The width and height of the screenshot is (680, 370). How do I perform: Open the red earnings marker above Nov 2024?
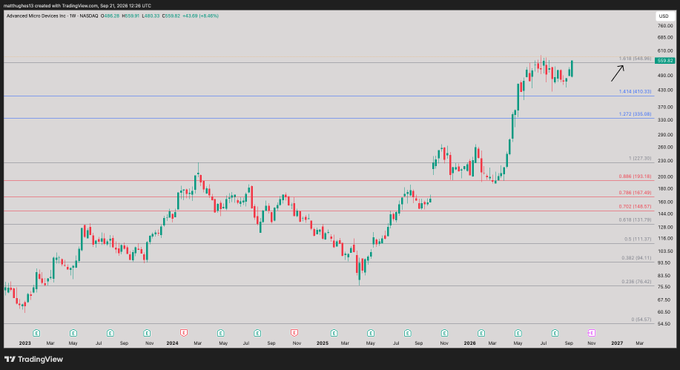pyautogui.click(x=294, y=333)
